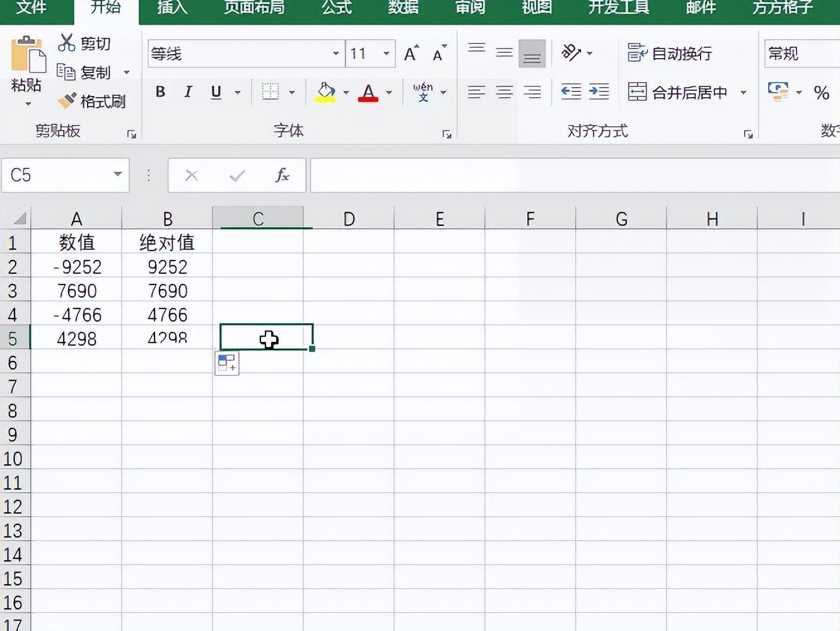Click the accounting number format icon
This screenshot has width=840, height=631.
click(778, 92)
